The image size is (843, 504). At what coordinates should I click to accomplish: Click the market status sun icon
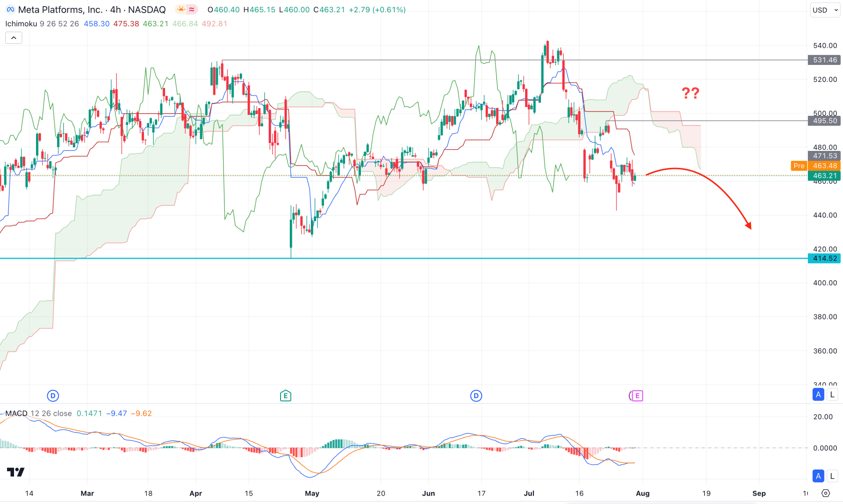tap(181, 10)
